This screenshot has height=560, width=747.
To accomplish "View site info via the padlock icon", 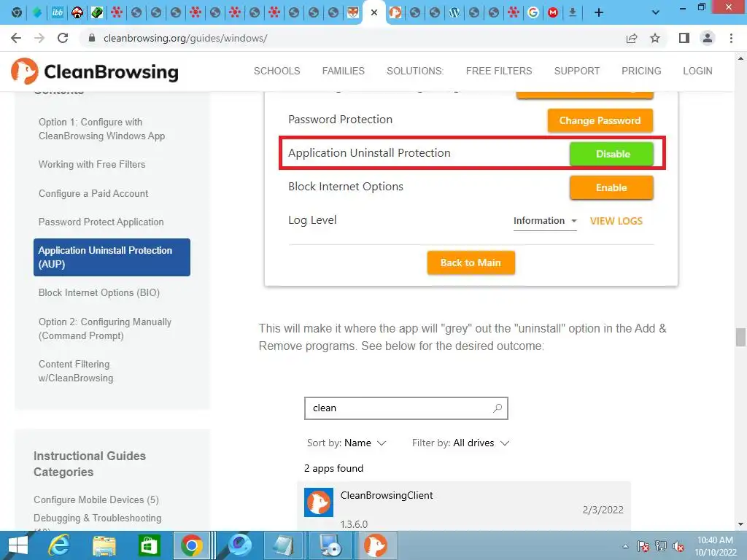I will pos(92,38).
